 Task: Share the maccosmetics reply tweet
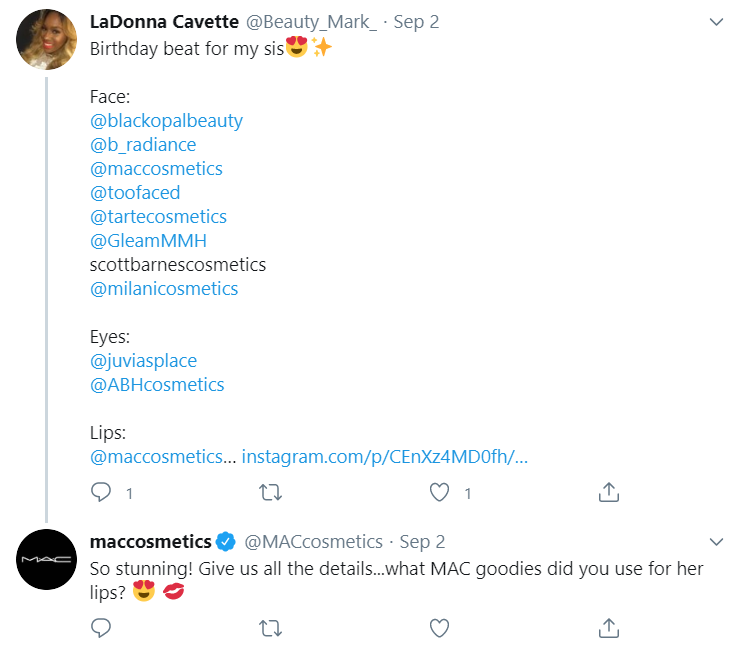tap(608, 627)
